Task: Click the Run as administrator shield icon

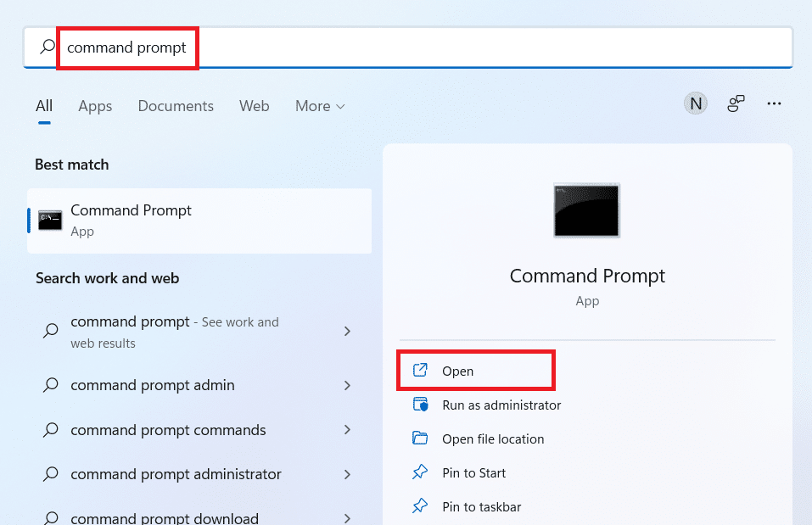Action: [x=420, y=404]
